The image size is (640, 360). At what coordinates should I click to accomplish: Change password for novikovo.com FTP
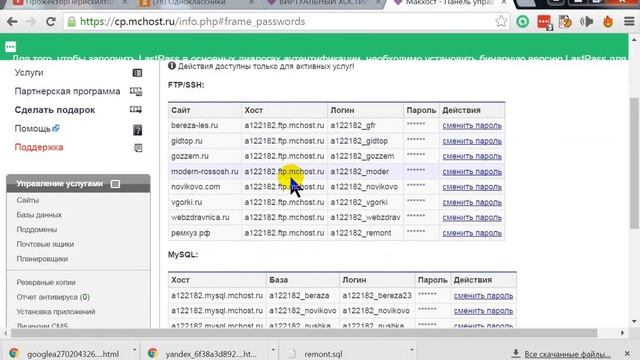click(472, 187)
